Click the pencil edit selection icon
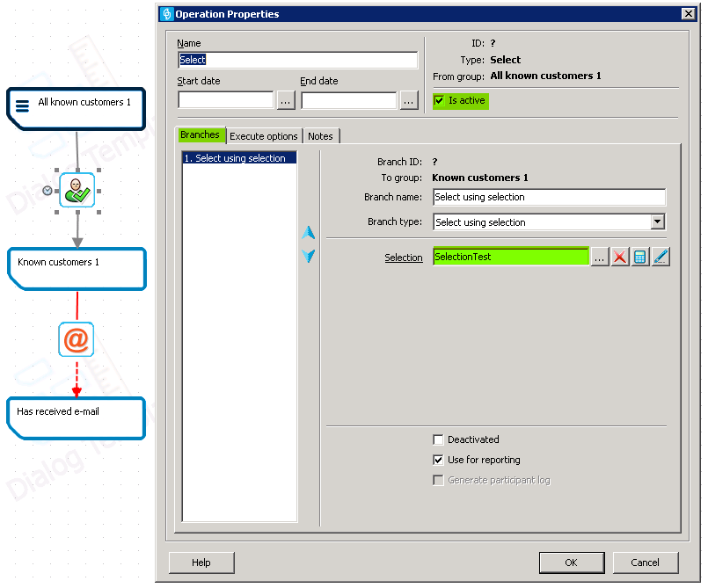The height and width of the screenshot is (588, 708). (x=661, y=257)
